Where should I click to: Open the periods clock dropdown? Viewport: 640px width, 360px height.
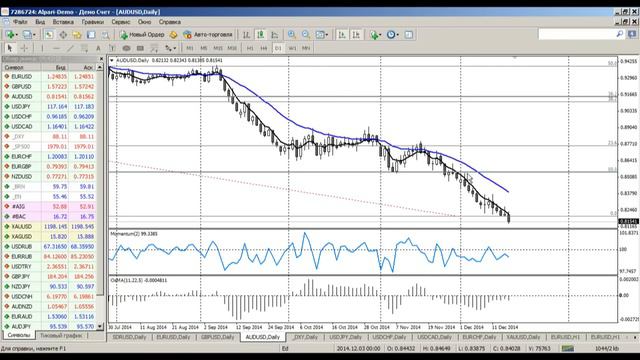(393, 35)
